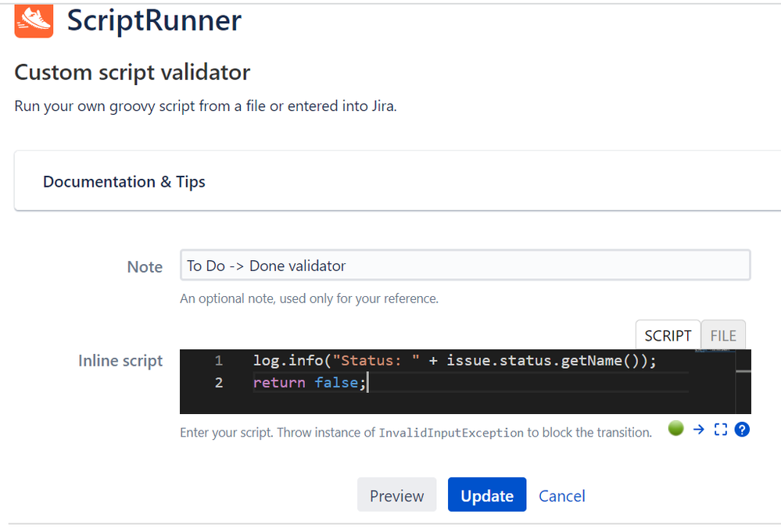
Task: Open the script help question mark icon
Action: 742,430
